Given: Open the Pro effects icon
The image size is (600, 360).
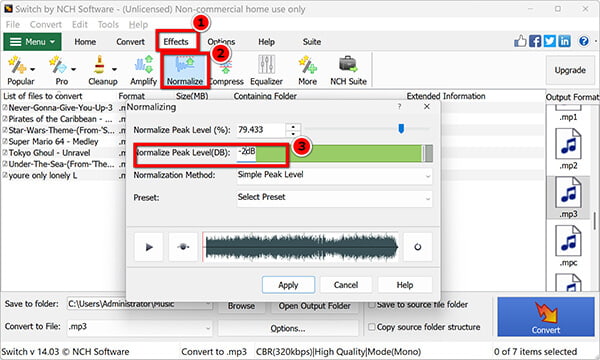Looking at the screenshot, I should [57, 65].
